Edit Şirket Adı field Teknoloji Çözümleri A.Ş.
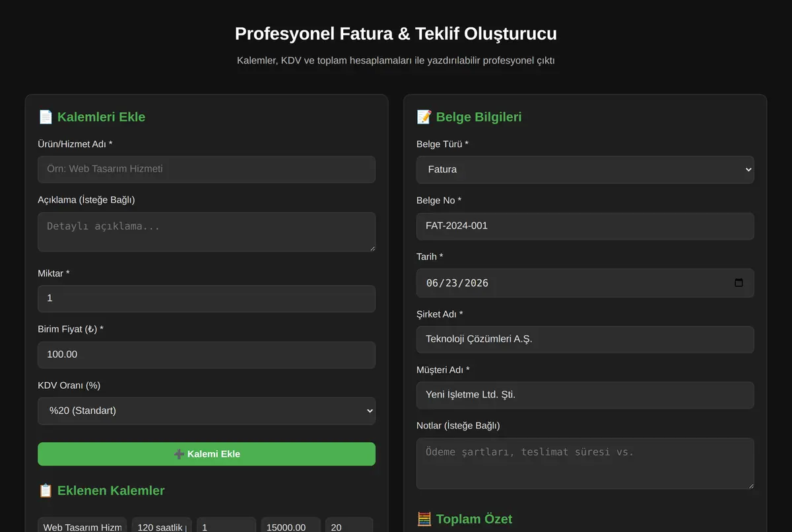 pos(585,339)
